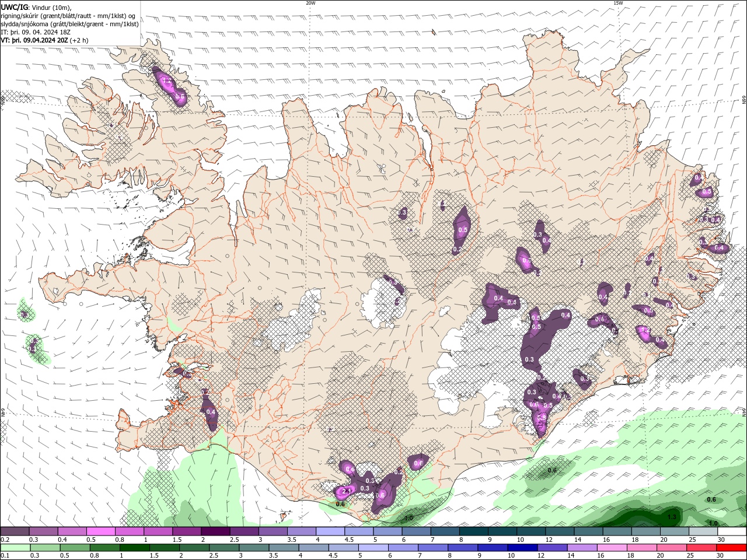Click the 20W longitude label

pos(310,3)
